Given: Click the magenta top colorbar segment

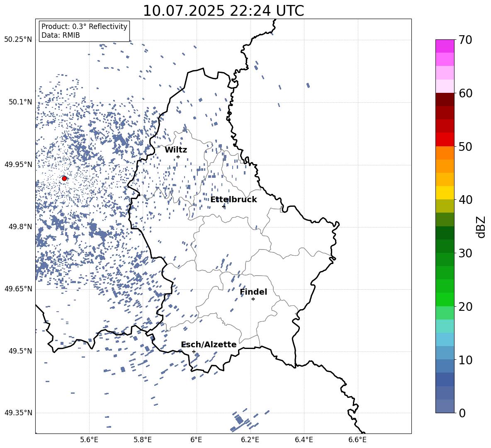Looking at the screenshot, I should (x=445, y=46).
